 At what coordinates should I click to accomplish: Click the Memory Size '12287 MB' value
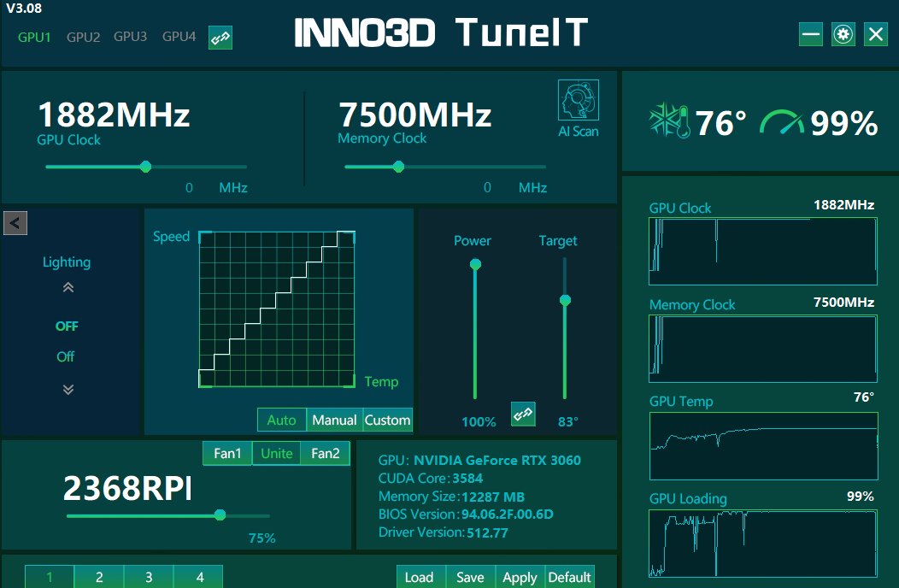(x=493, y=497)
